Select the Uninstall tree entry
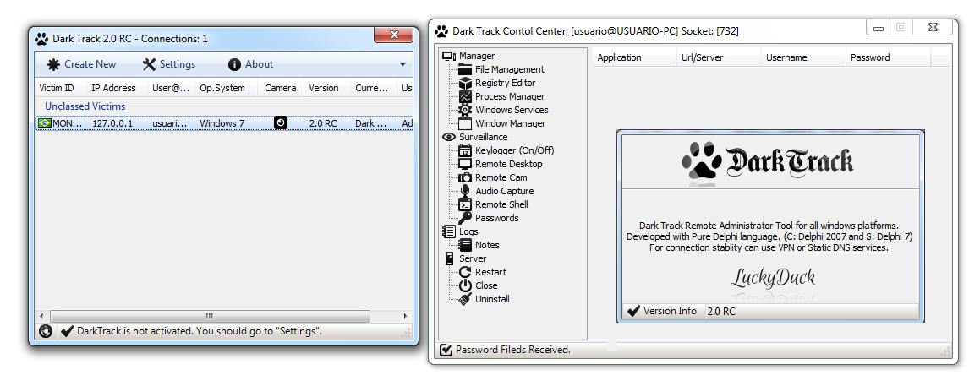The width and height of the screenshot is (980, 386). click(x=492, y=299)
